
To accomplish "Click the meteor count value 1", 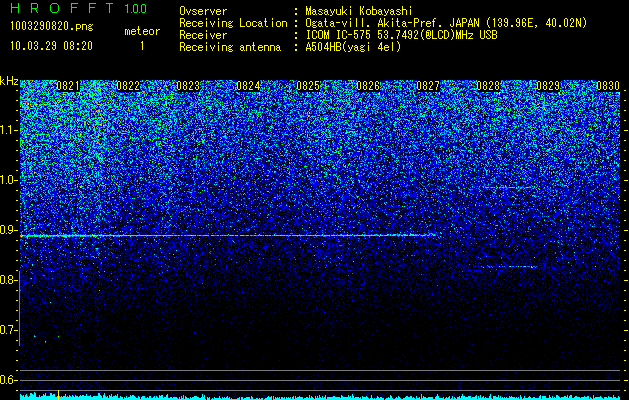I will click(x=142, y=46).
